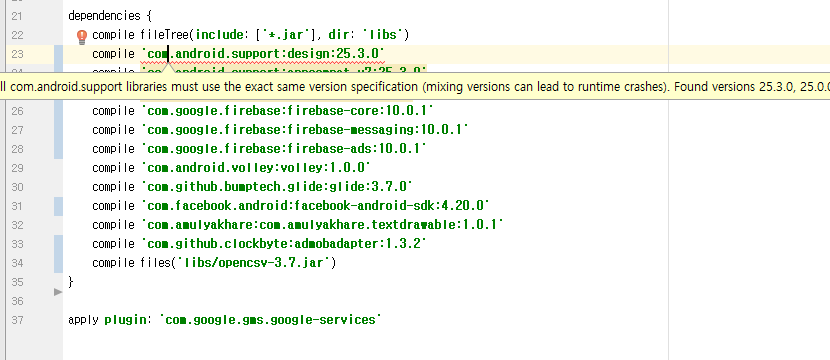The image size is (830, 360).
Task: Click the closing brace on line 35
Action: tap(71, 282)
